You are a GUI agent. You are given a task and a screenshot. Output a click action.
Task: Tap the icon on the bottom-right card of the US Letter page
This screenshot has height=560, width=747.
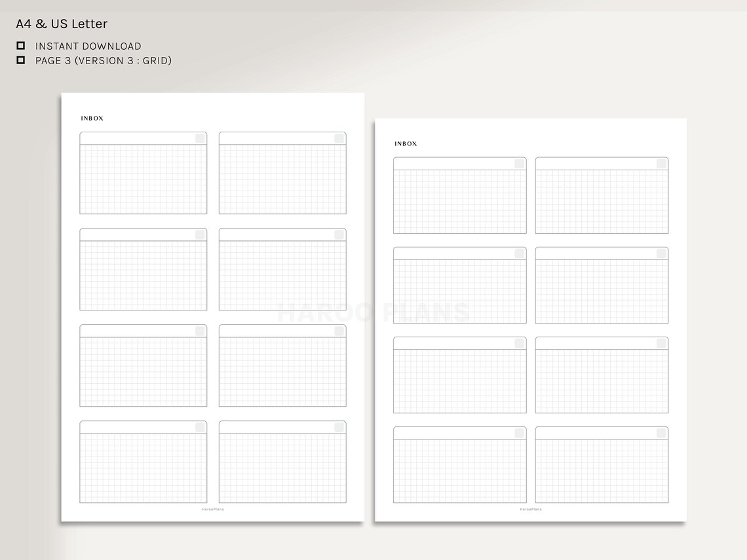tap(660, 432)
